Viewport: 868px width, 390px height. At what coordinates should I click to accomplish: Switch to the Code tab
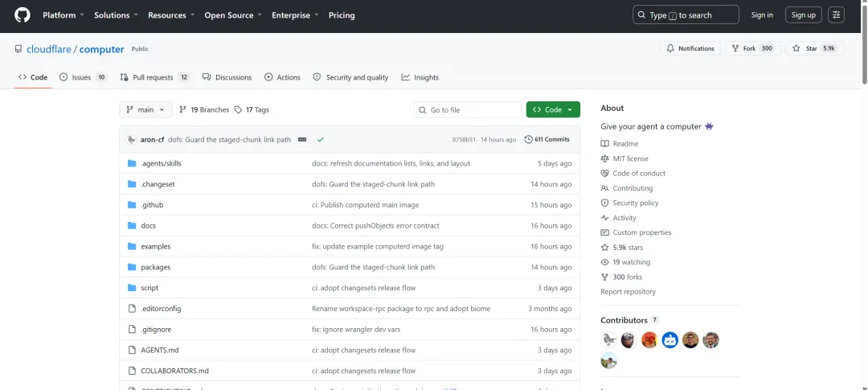[33, 77]
